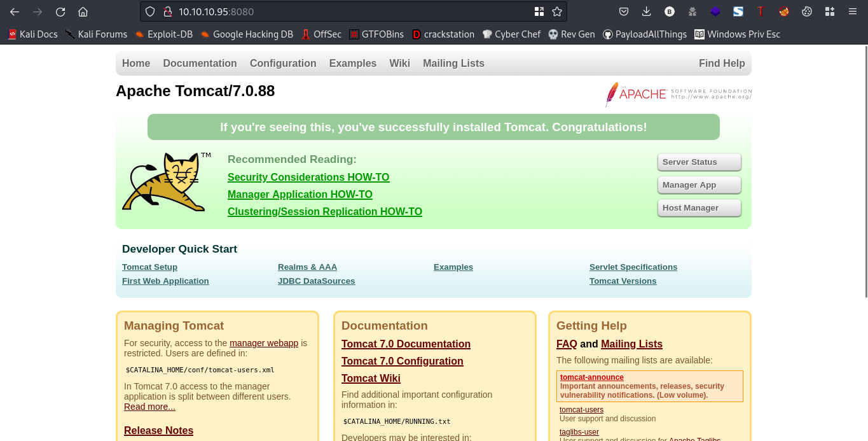Open the Exploit-DB bookmark
The width and height of the screenshot is (868, 441).
[x=163, y=34]
